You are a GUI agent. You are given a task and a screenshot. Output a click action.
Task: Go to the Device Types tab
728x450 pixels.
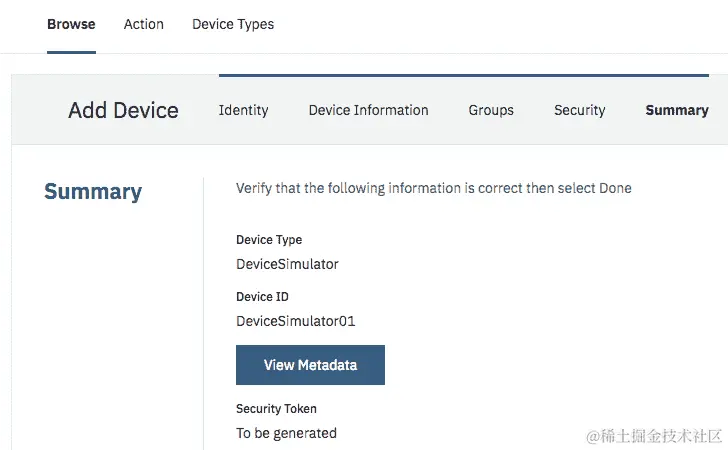pos(233,24)
